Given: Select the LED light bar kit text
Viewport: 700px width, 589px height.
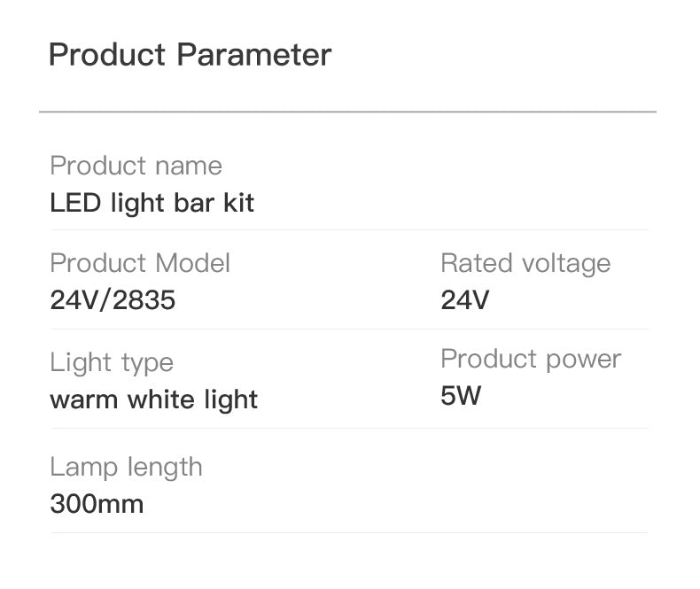Looking at the screenshot, I should click(152, 203).
